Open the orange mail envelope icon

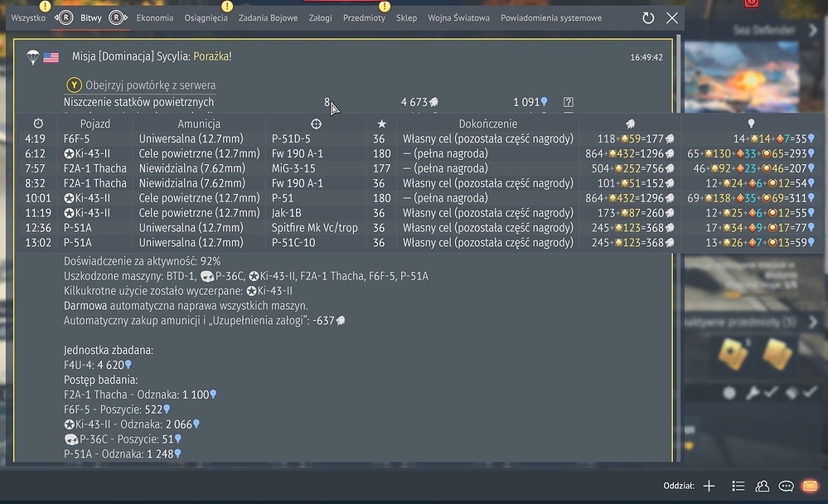pyautogui.click(x=810, y=486)
